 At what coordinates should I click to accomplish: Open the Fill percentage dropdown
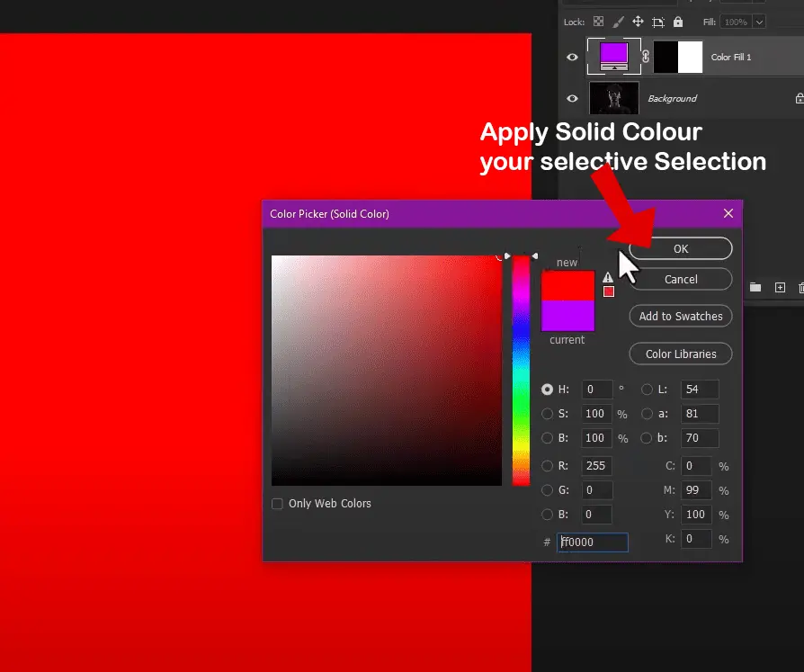pyautogui.click(x=757, y=21)
